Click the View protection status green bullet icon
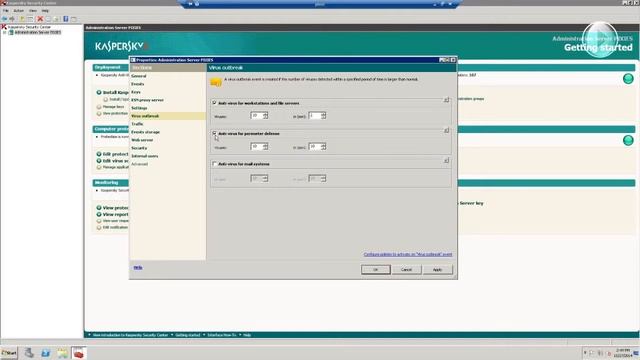 (x=99, y=208)
